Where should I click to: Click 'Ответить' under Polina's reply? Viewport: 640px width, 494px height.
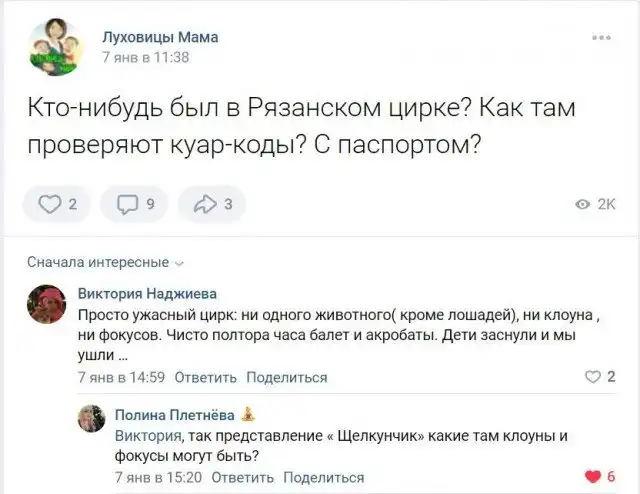242,477
